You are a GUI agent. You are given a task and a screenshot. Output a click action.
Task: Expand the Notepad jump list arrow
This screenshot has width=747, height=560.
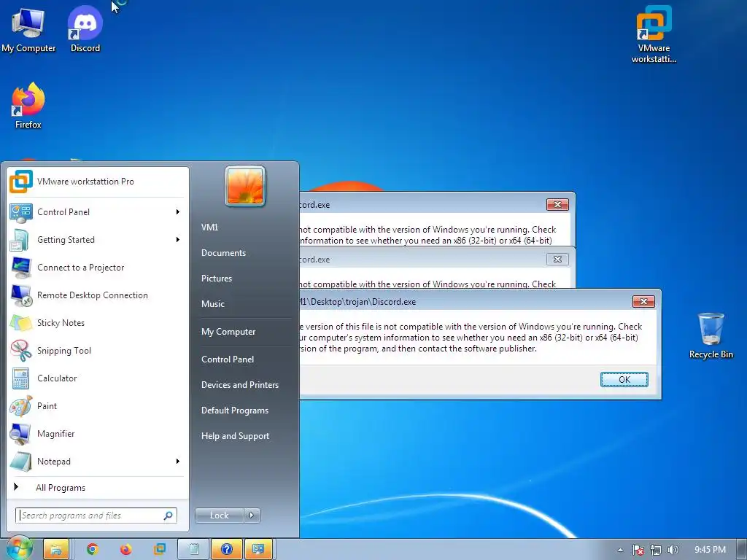pos(178,462)
